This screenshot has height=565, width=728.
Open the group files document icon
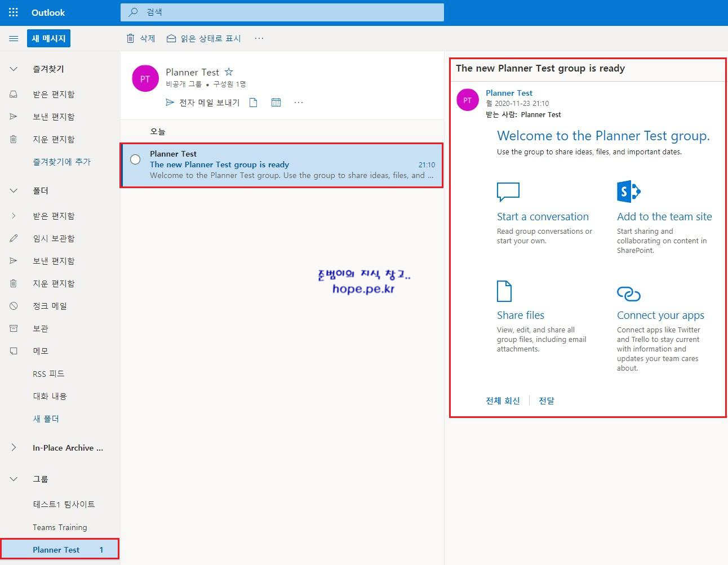click(254, 103)
